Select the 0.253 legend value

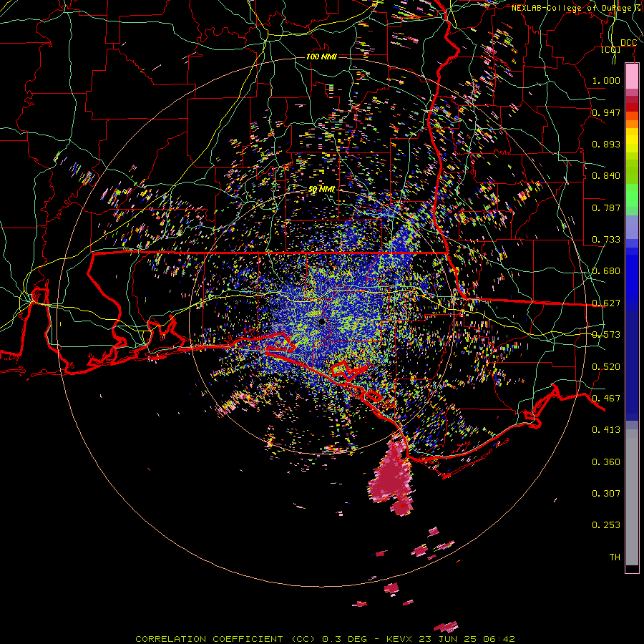[606, 525]
